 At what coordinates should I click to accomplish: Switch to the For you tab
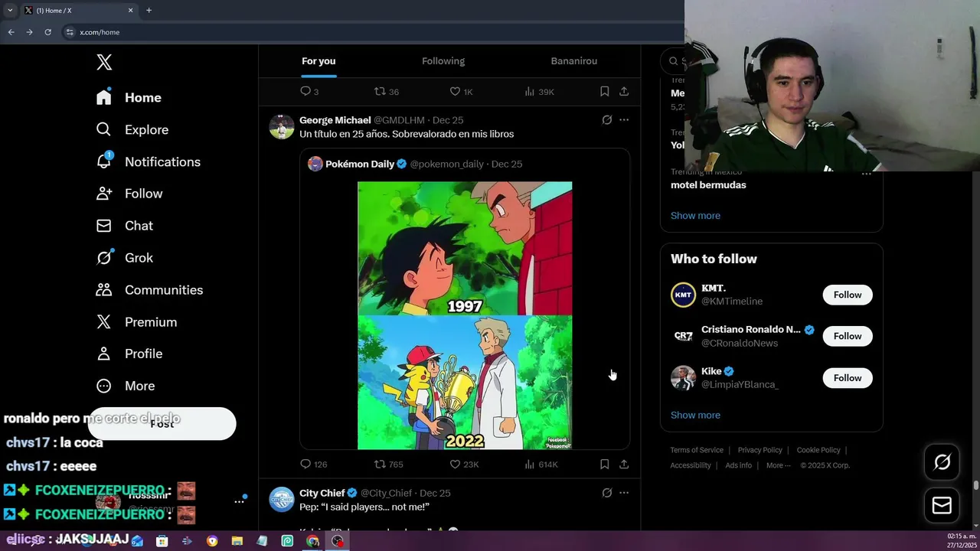coord(318,61)
